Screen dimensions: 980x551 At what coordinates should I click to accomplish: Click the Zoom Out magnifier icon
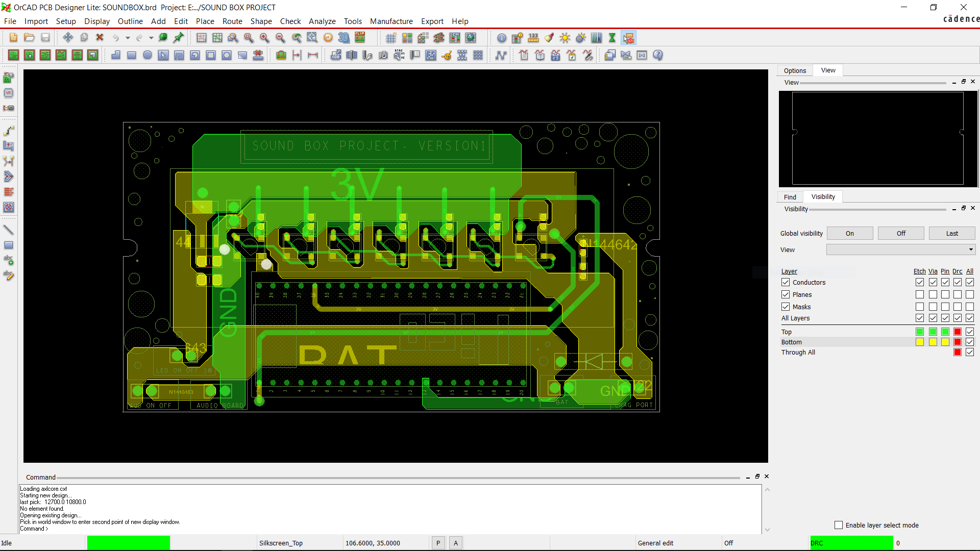(280, 38)
